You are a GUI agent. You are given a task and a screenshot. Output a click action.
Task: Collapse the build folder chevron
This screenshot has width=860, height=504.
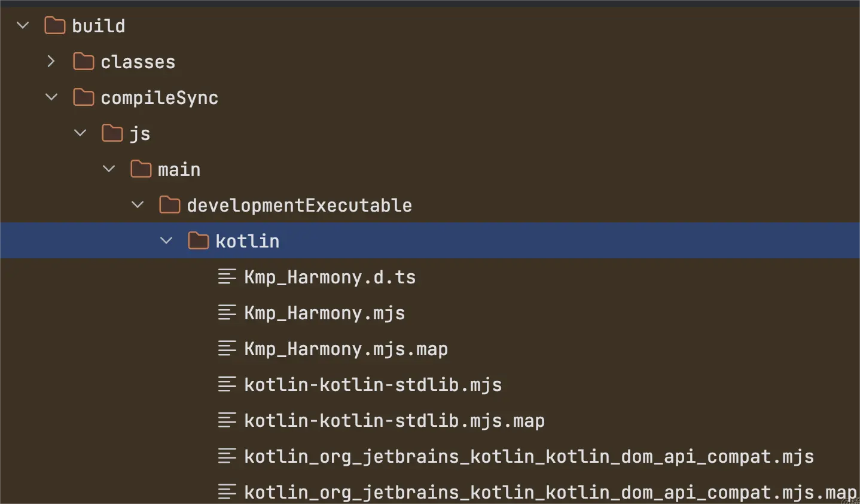(23, 26)
